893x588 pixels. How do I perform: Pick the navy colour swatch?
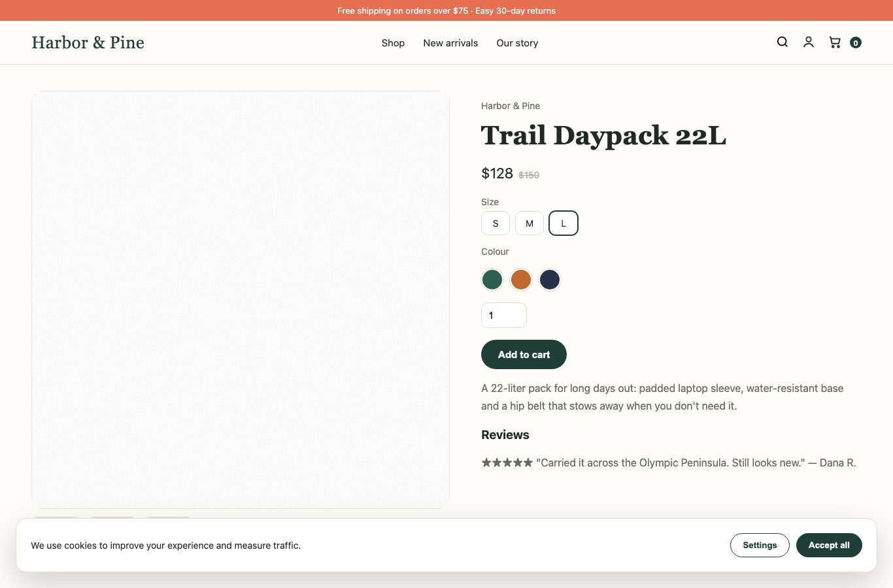pyautogui.click(x=550, y=280)
